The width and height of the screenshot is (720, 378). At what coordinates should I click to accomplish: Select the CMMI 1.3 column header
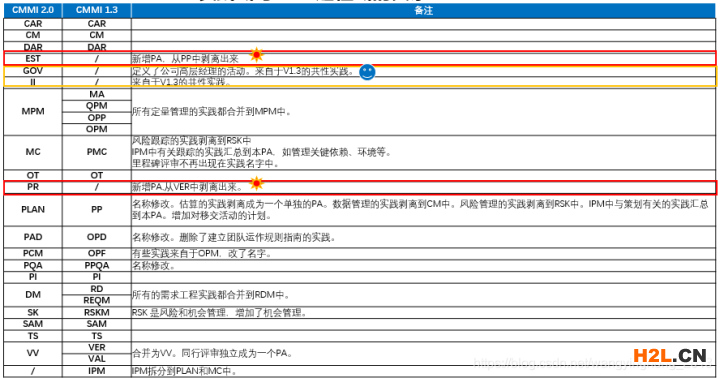tap(97, 10)
